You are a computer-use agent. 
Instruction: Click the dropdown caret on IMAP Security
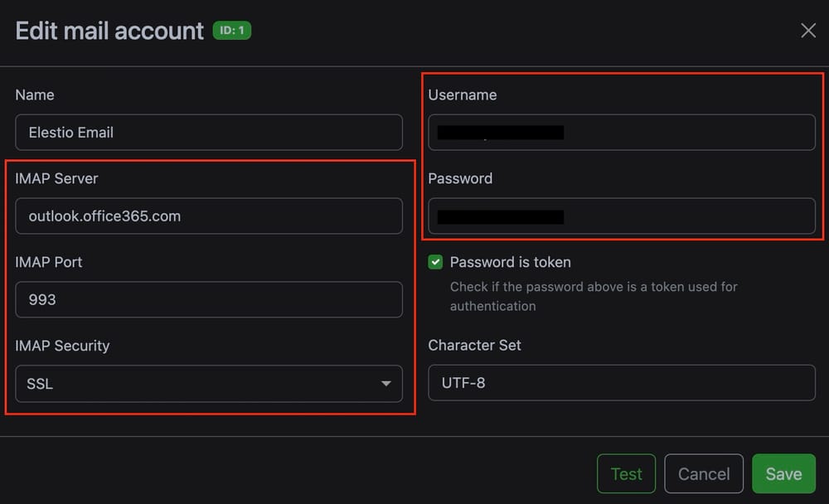[385, 384]
